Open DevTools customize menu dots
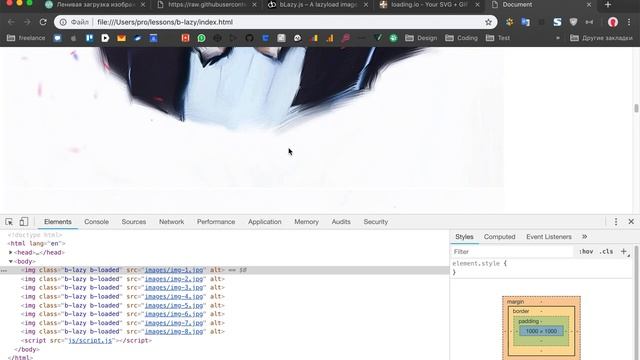The image size is (640, 360). pos(616,222)
